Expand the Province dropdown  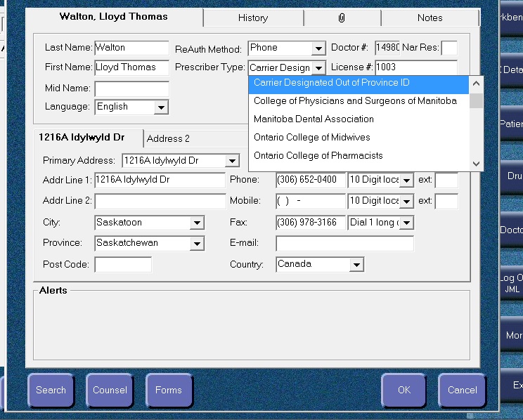click(x=197, y=244)
